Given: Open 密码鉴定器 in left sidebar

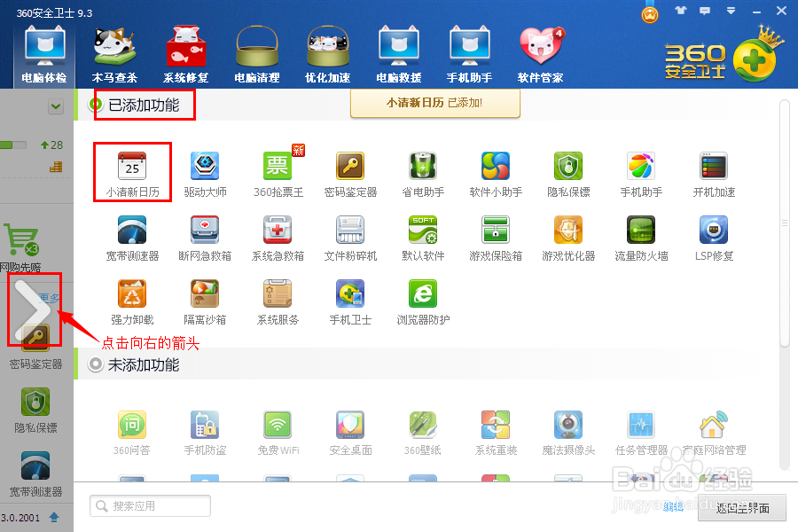Looking at the screenshot, I should pos(35,347).
